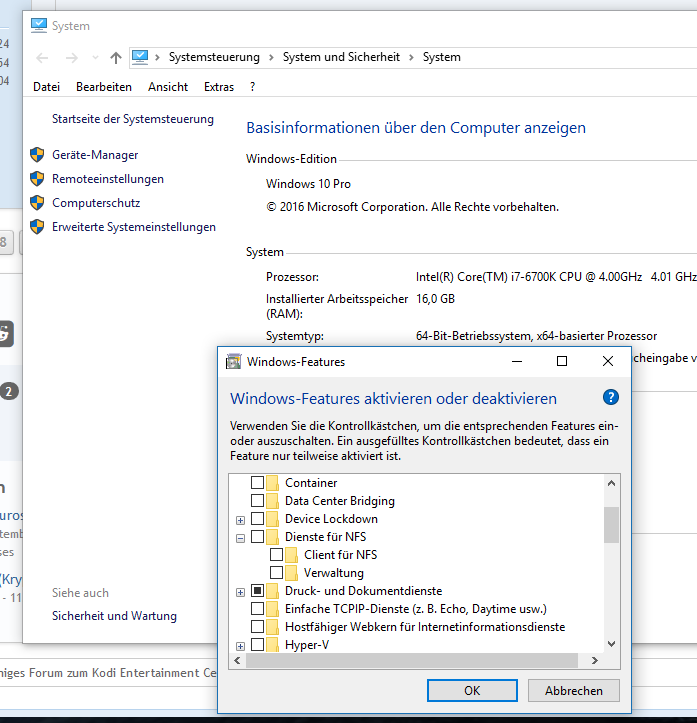Image resolution: width=697 pixels, height=723 pixels.
Task: Click folder icon next to Verwaltung
Action: [291, 573]
